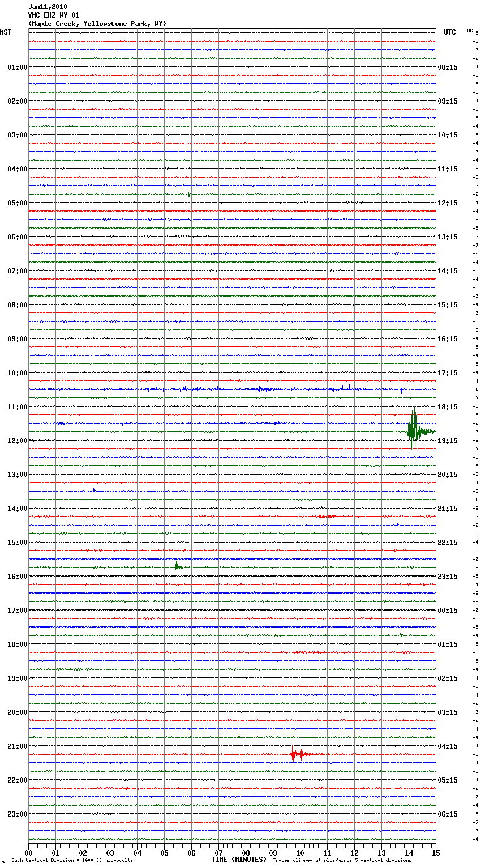481x868 pixels.
Task: Select the 02:00 MST row label
Action: tap(18, 101)
